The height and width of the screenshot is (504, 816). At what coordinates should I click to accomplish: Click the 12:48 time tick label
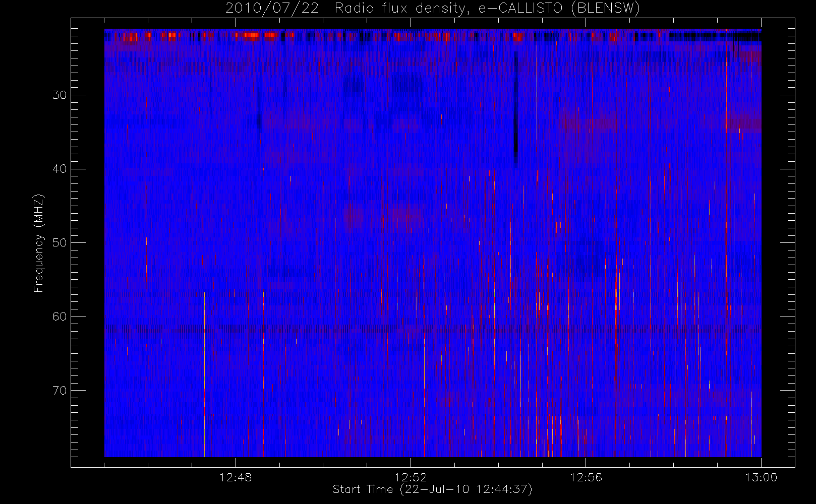tap(236, 477)
